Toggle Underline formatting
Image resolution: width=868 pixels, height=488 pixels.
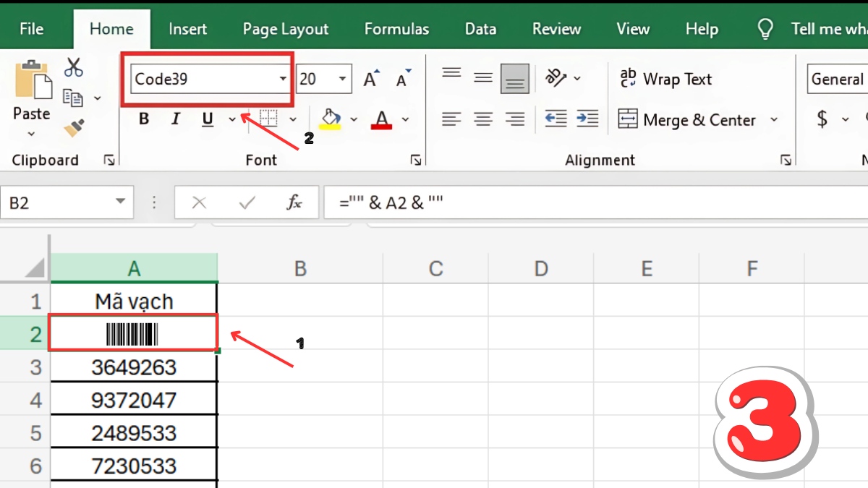tap(208, 119)
